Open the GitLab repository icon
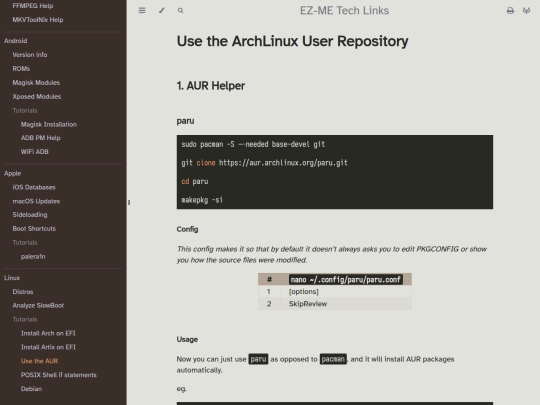Viewport: 540px width, 405px height. tap(527, 11)
